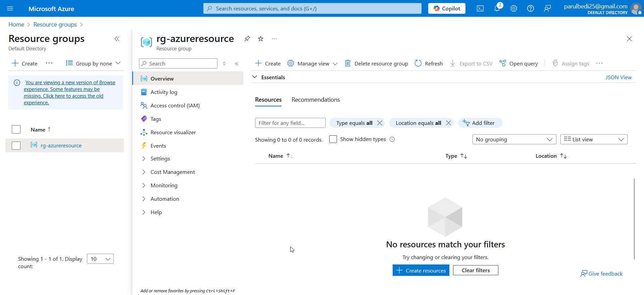Click Add filter

[480, 123]
